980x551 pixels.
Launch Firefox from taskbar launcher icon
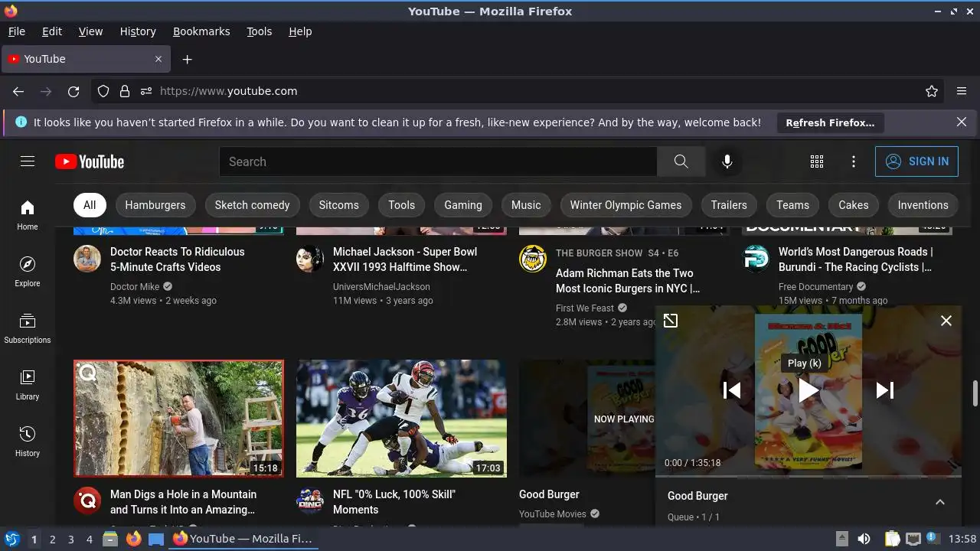[134, 539]
